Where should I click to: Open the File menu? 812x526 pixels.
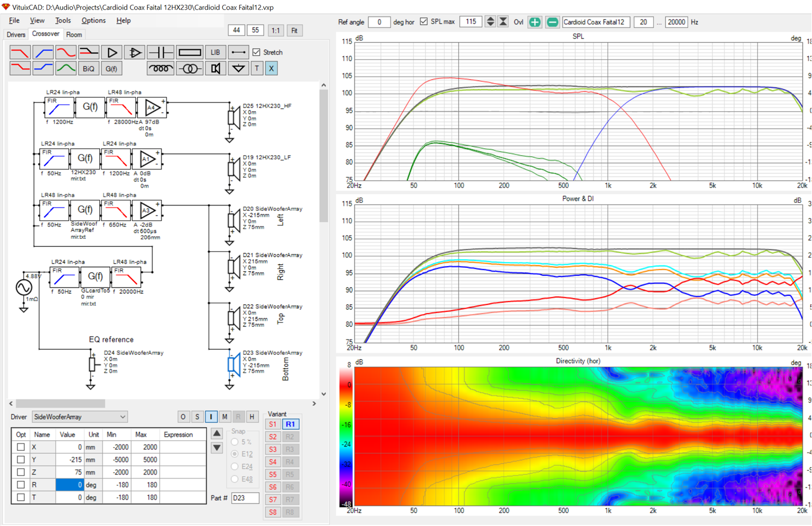click(14, 20)
